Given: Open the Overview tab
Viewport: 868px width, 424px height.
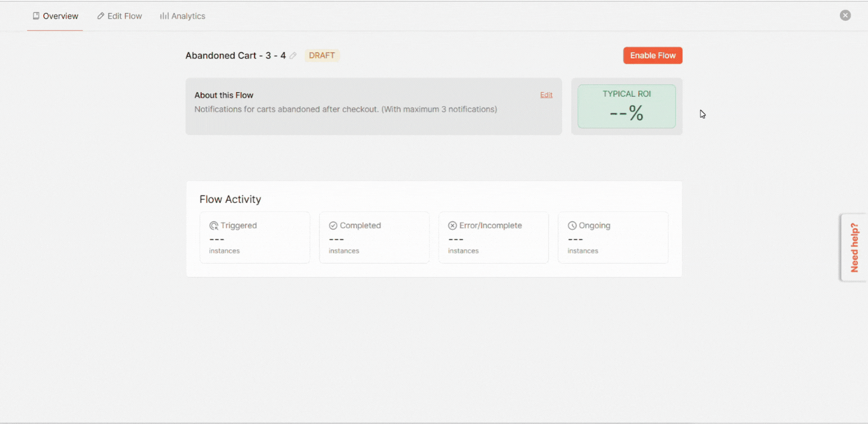Looking at the screenshot, I should pyautogui.click(x=55, y=16).
